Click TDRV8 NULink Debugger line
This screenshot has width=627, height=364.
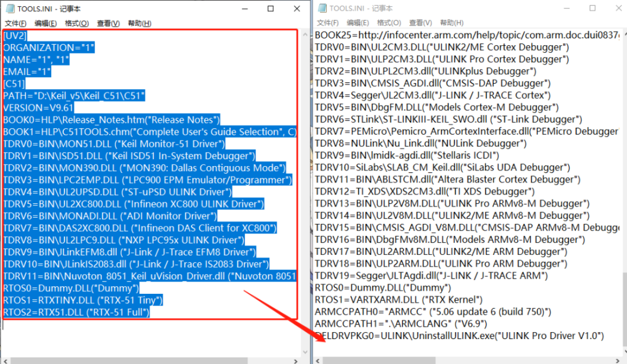421,143
